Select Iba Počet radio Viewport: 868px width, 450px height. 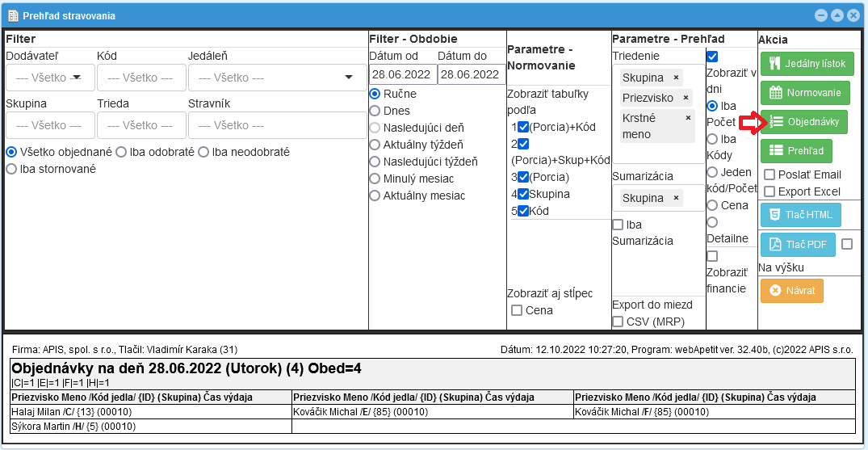[x=713, y=105]
